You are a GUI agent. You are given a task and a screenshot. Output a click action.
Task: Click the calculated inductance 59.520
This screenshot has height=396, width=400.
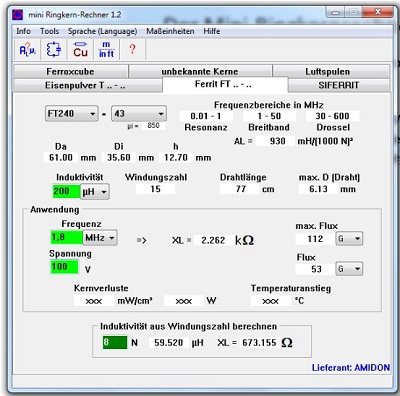tap(169, 343)
